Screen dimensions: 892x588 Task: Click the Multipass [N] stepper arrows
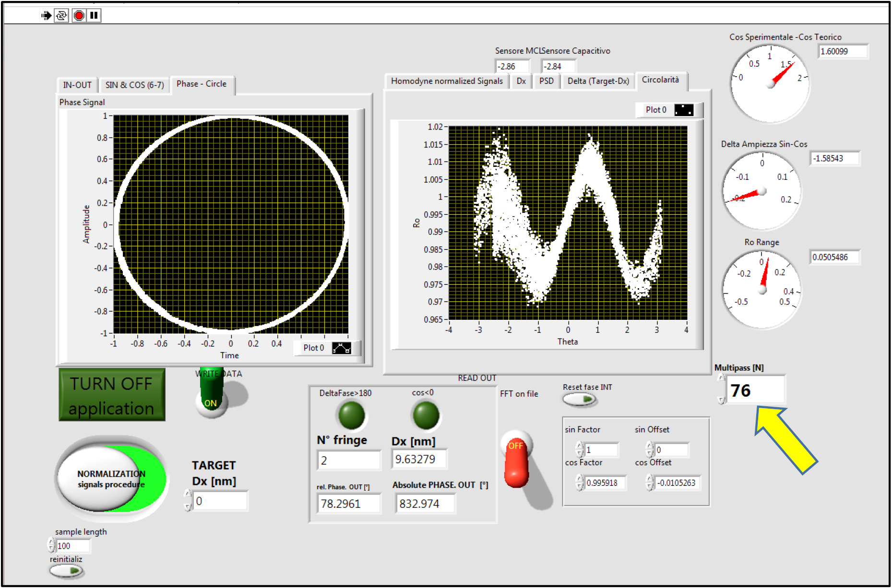(721, 389)
